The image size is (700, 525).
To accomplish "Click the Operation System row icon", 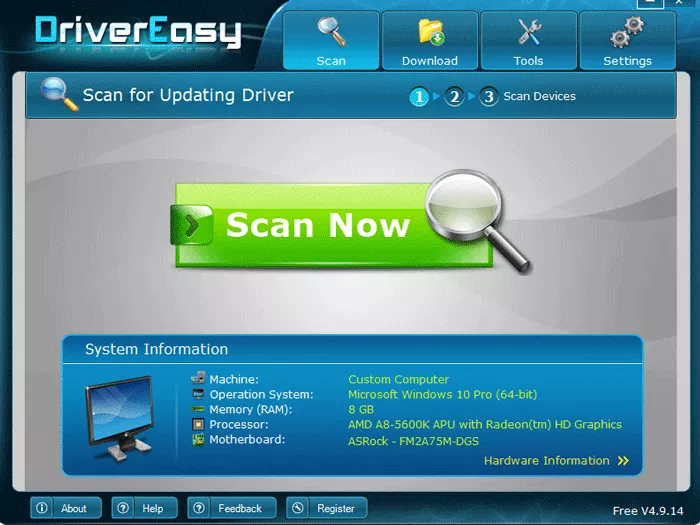I will click(x=198, y=394).
